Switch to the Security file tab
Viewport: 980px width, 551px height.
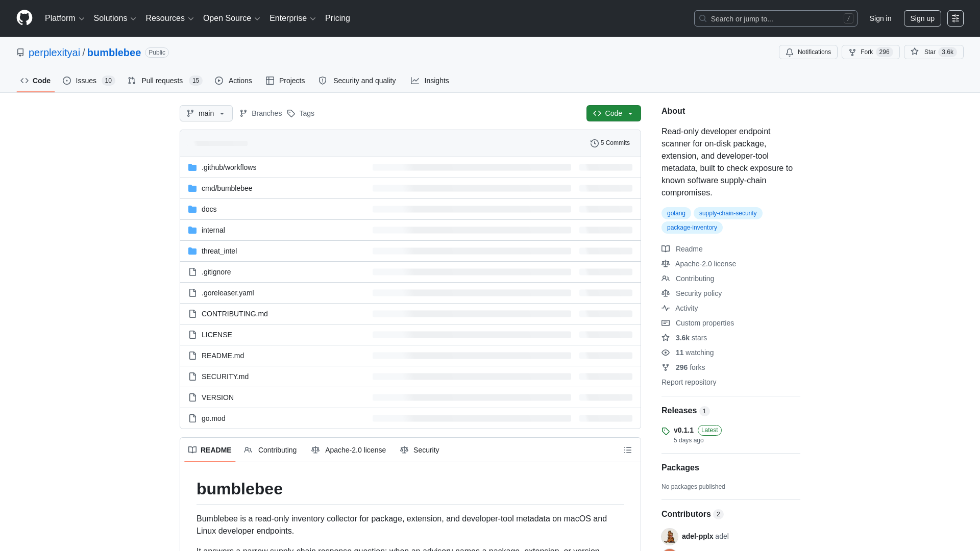[x=420, y=450]
